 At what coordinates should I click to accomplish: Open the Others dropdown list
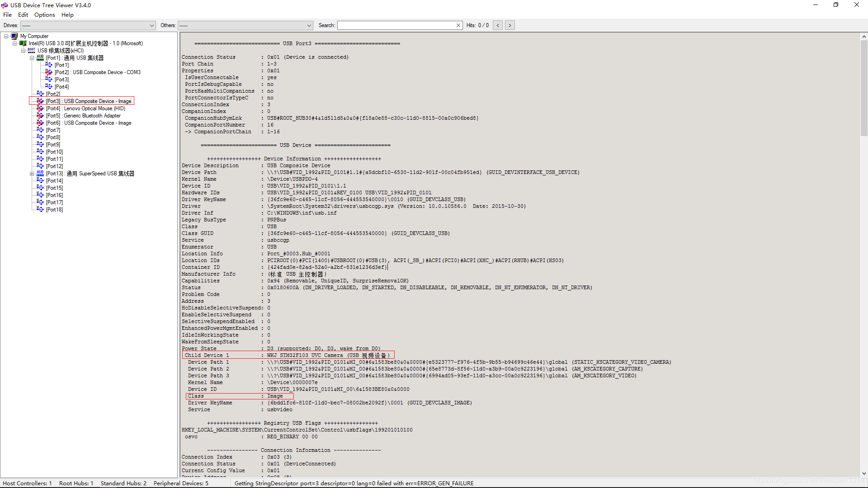click(x=309, y=25)
